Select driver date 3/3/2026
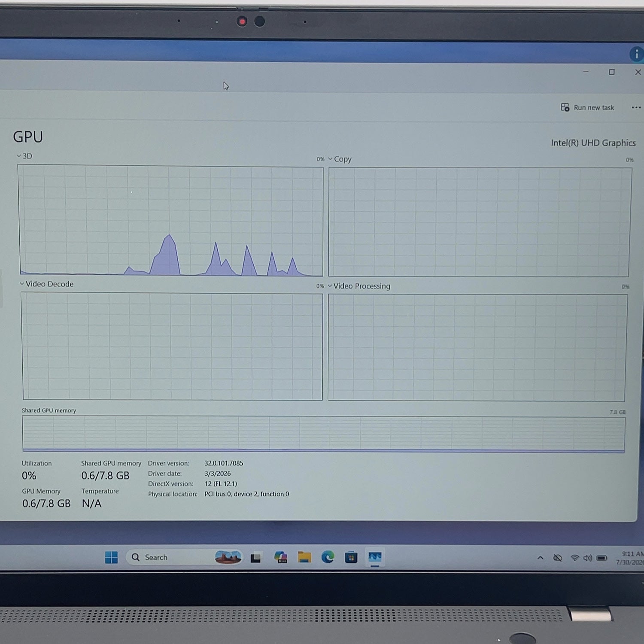The height and width of the screenshot is (644, 644). click(218, 474)
